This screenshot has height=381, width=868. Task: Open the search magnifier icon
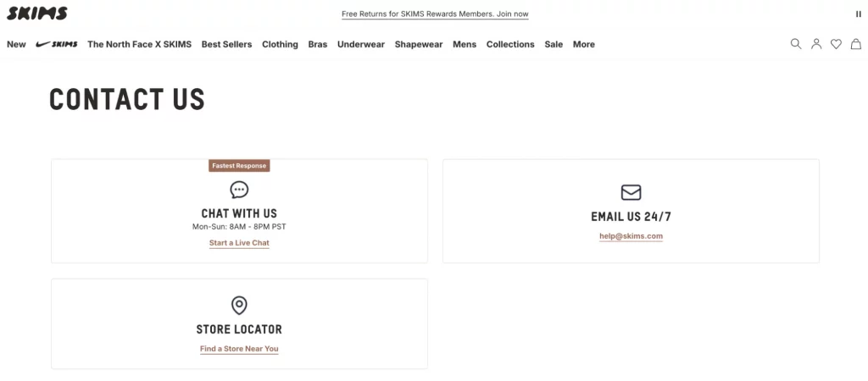point(795,44)
